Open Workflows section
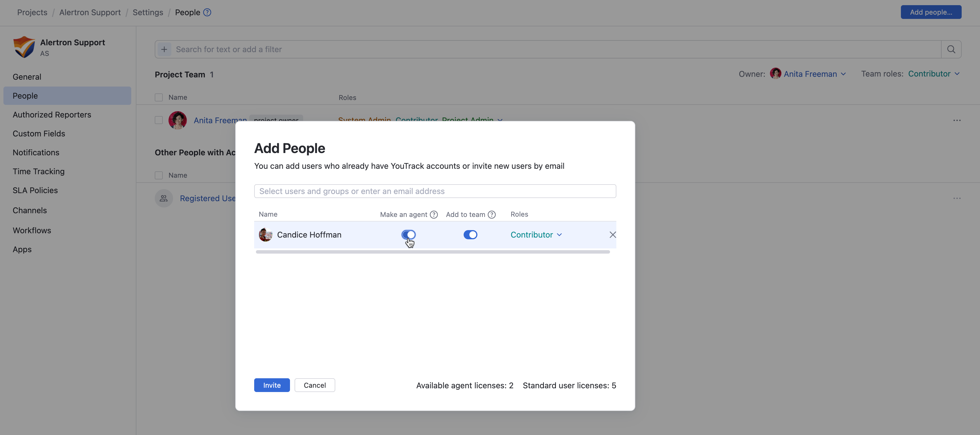Image resolution: width=980 pixels, height=435 pixels. (67, 231)
